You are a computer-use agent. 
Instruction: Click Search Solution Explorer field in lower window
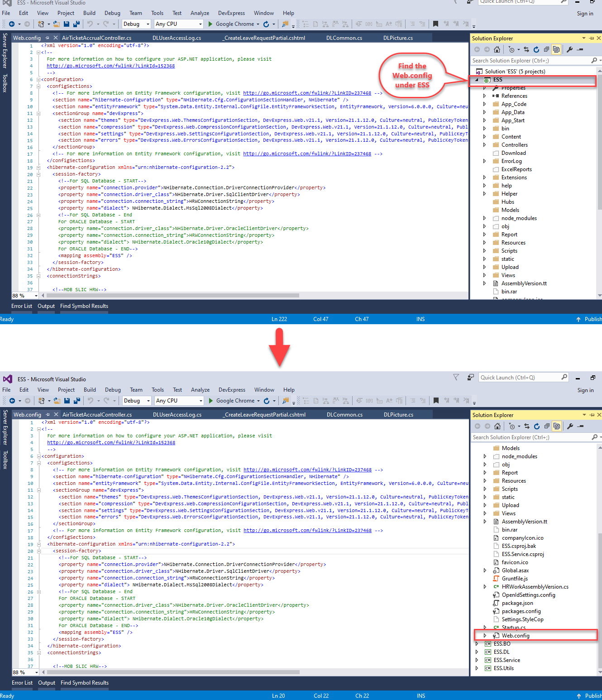pos(530,437)
